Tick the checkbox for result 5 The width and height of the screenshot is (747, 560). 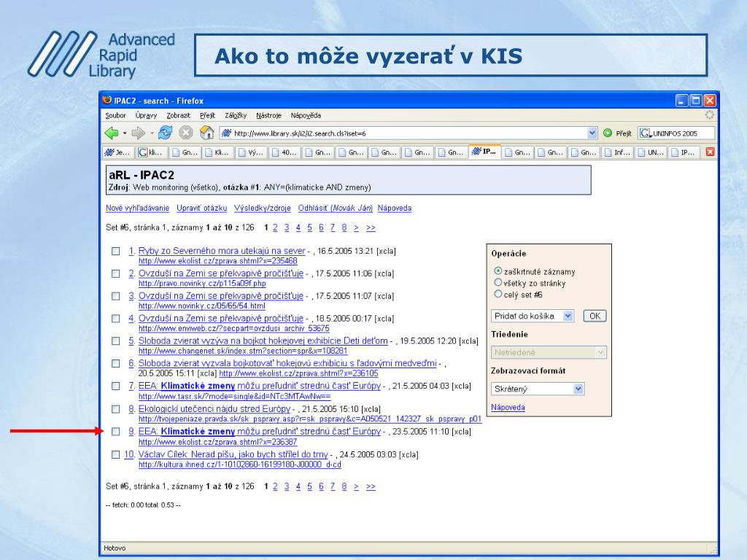point(116,341)
